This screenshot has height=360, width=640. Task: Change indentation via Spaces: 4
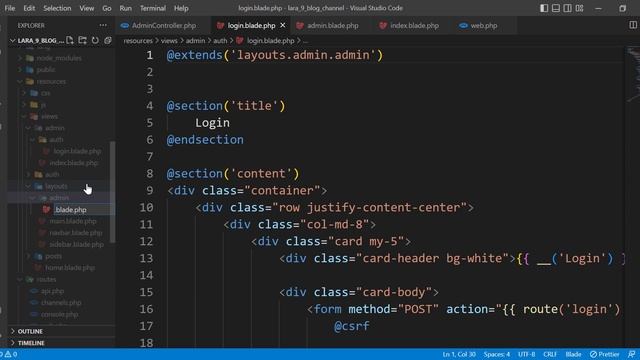(497, 354)
